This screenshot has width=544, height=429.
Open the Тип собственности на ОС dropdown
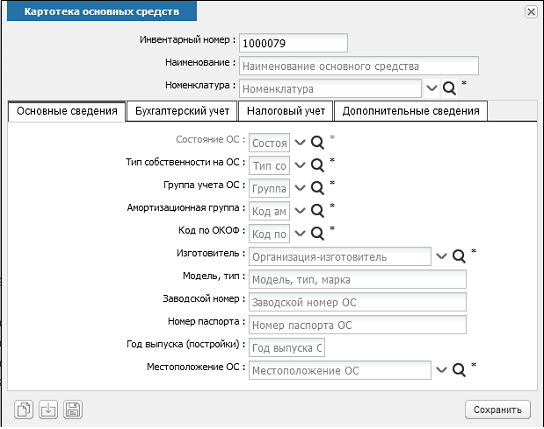pyautogui.click(x=300, y=165)
